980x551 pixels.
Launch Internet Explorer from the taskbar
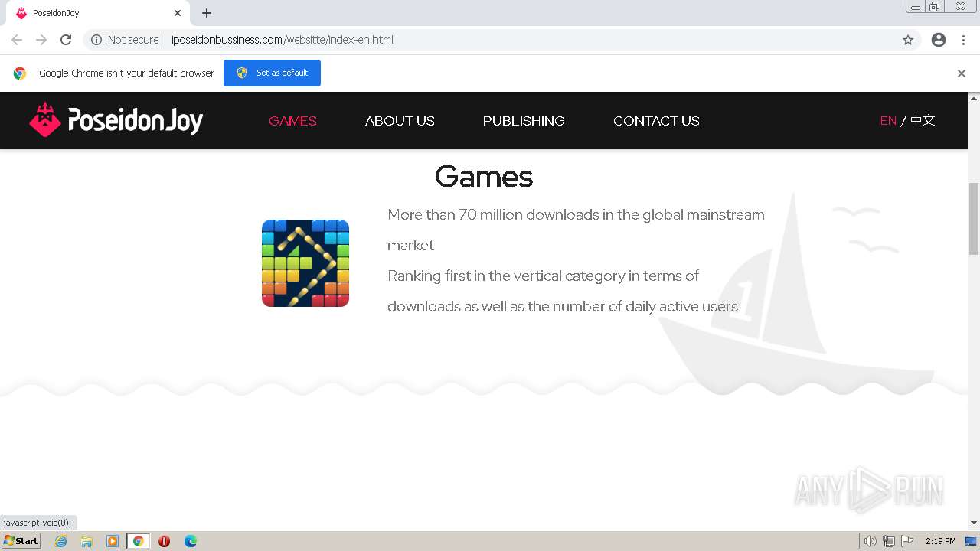(60, 541)
